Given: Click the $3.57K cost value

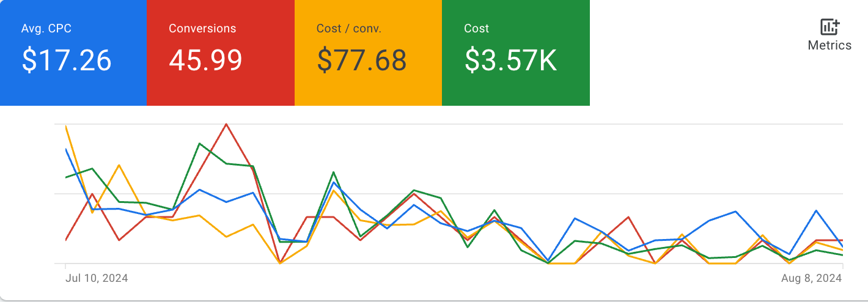Looking at the screenshot, I should [510, 61].
